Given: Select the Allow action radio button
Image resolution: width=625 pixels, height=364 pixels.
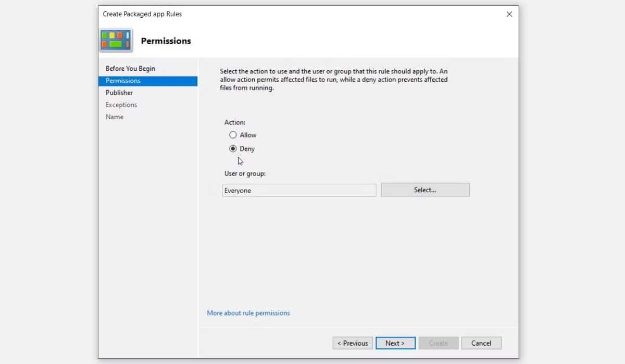Looking at the screenshot, I should 233,135.
